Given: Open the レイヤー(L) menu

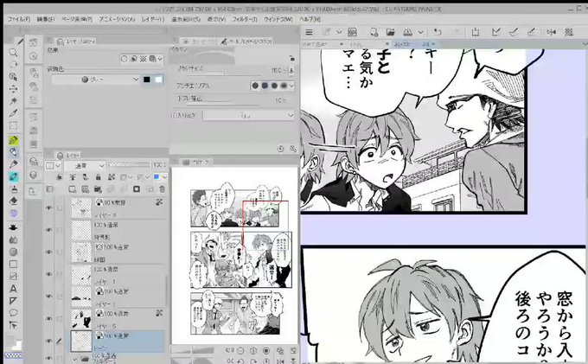Looking at the screenshot, I should pos(153,19).
